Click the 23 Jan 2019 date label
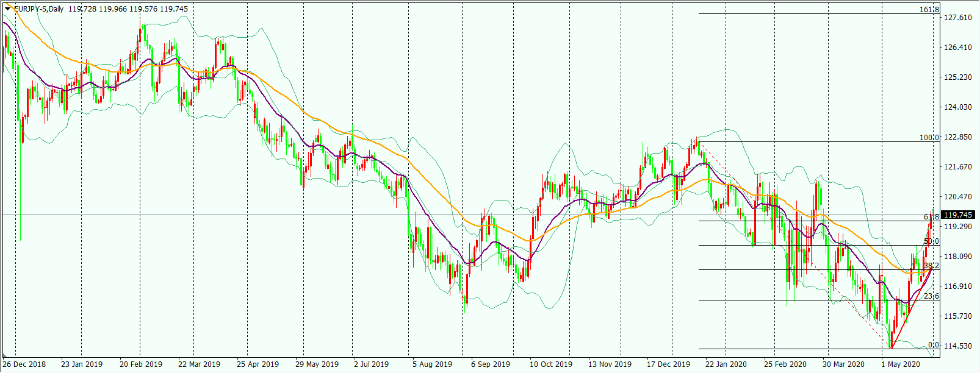980x373 pixels. tap(82, 364)
